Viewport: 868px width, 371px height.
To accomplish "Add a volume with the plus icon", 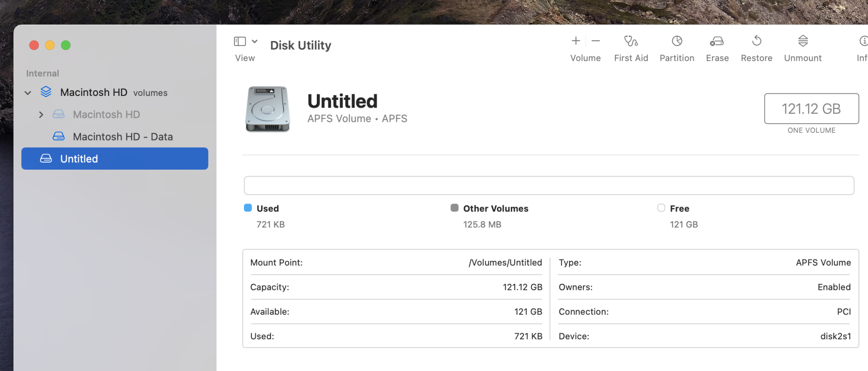I will tap(575, 41).
